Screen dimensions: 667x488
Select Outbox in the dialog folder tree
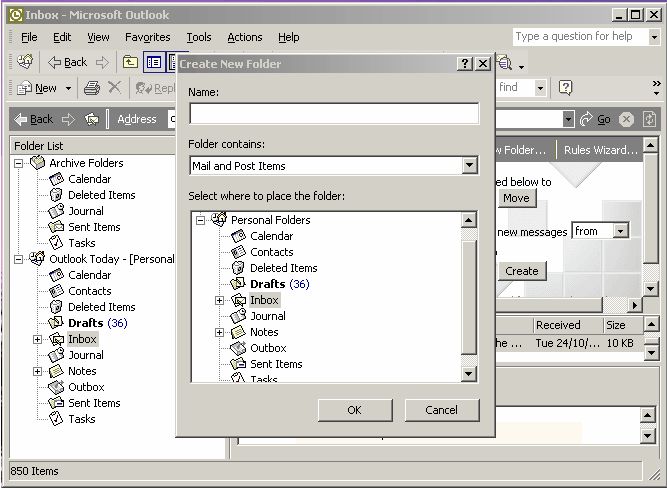[x=268, y=348]
